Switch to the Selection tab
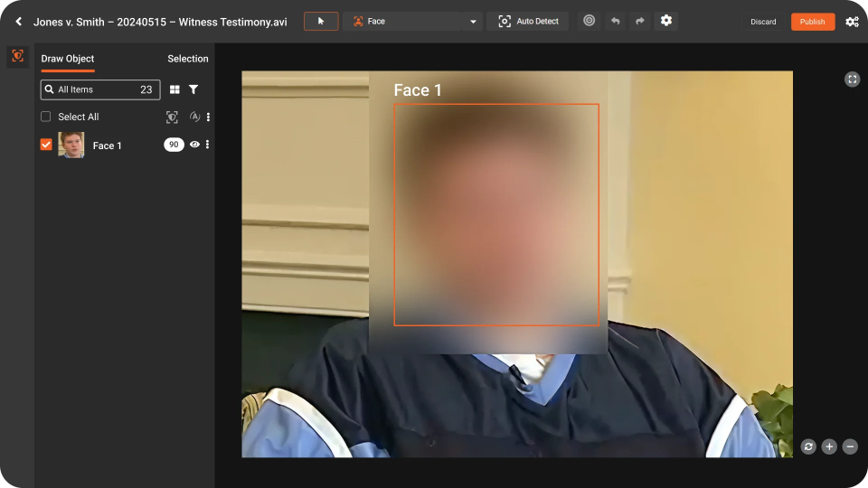 188,59
